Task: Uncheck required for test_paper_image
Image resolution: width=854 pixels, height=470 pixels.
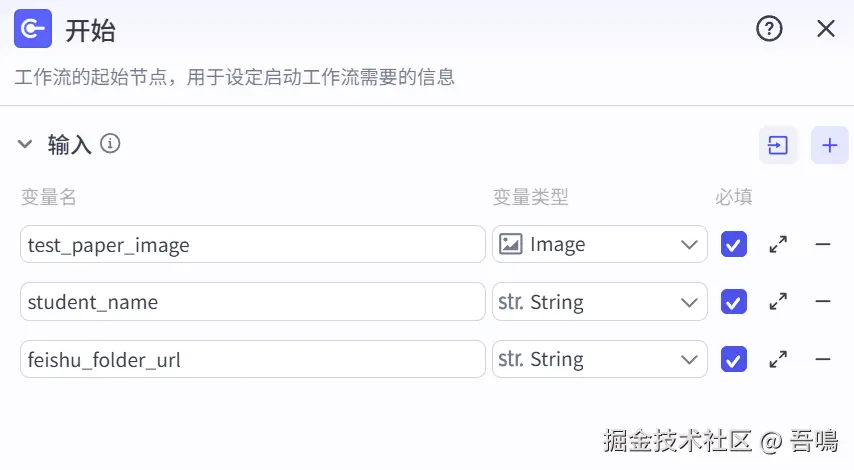Action: [734, 244]
